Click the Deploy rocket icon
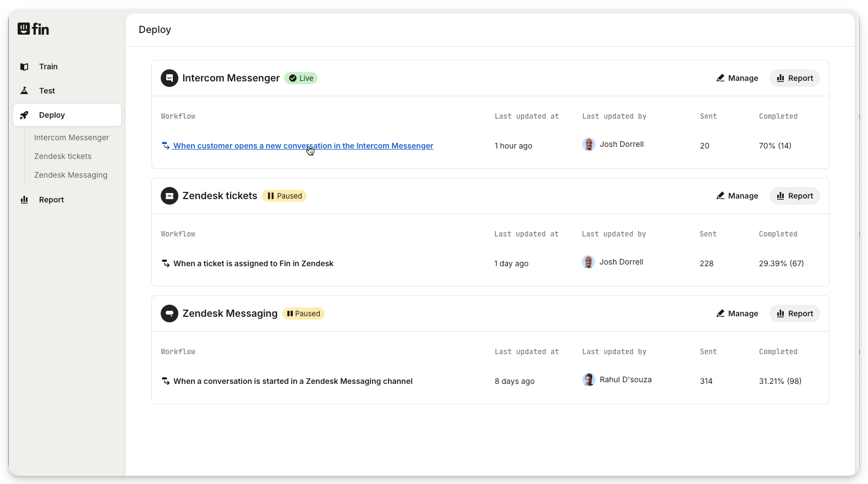 [x=24, y=115]
